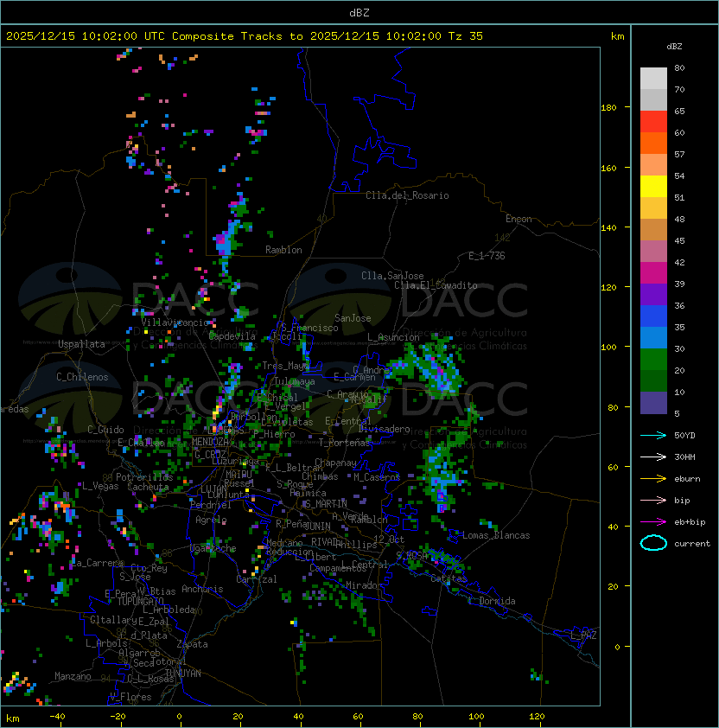This screenshot has width=719, height=728.
Task: Click the JUNIN label
Action: click(317, 526)
